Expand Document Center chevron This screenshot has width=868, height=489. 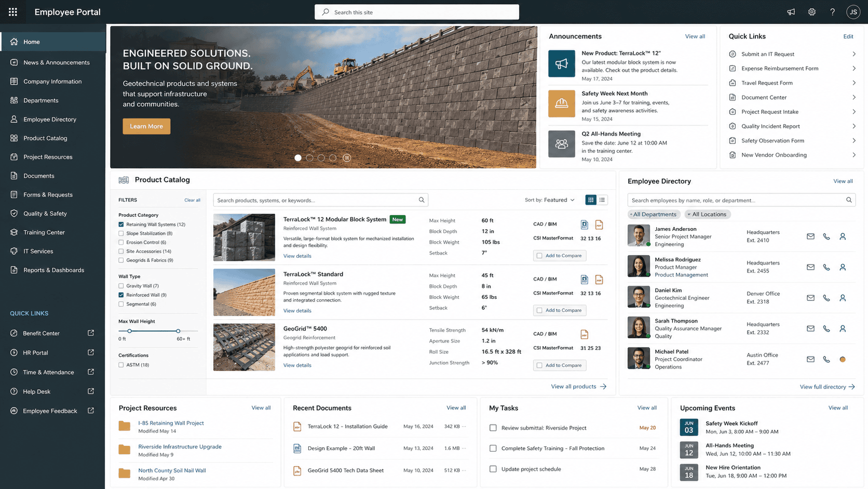point(854,97)
